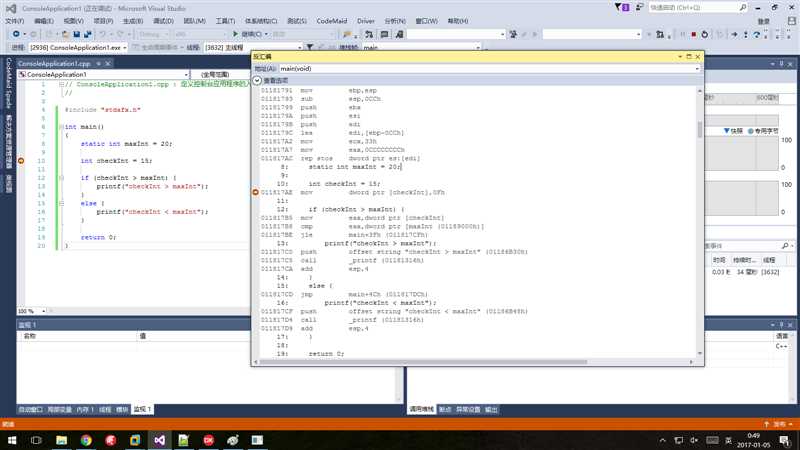Open the disassembly window options dropdown arrow
800x450 pixels.
click(680, 57)
